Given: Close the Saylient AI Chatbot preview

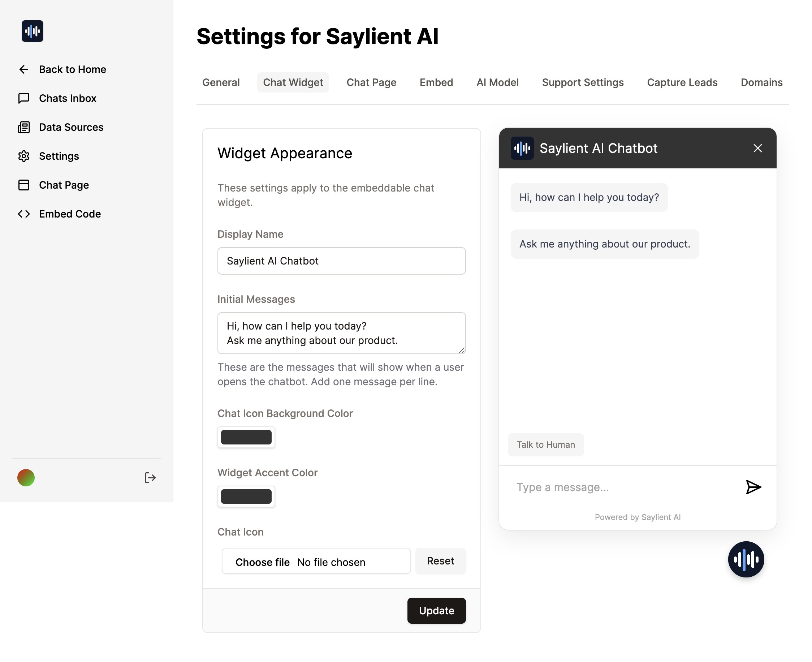Looking at the screenshot, I should point(757,149).
